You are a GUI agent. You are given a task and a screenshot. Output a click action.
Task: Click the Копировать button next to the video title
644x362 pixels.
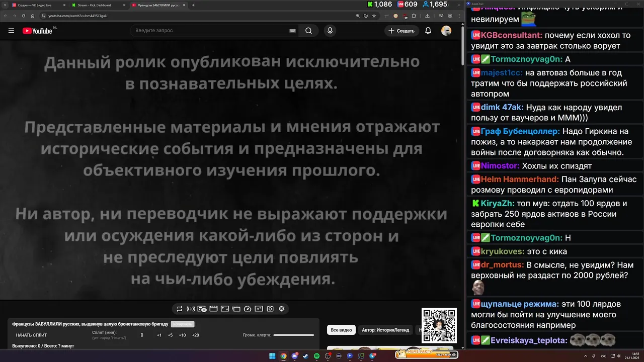(x=183, y=324)
